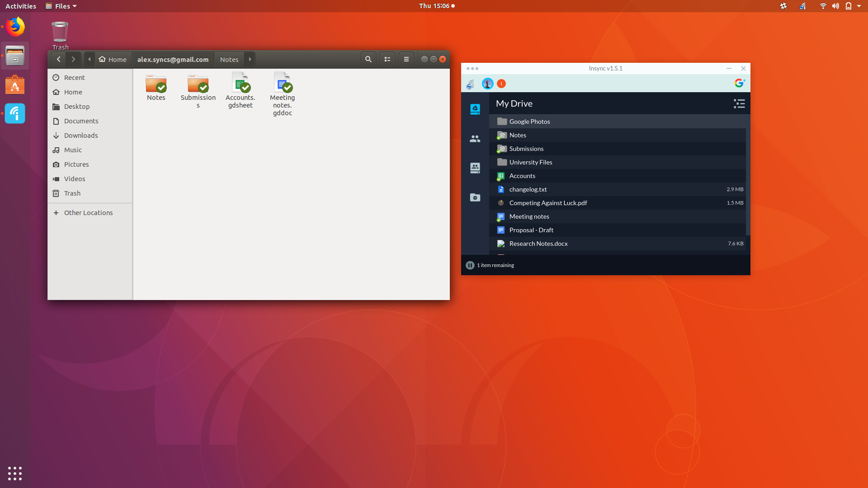Click the list view toggle icon in Insync
Screen dimensions: 868x488
coord(739,103)
